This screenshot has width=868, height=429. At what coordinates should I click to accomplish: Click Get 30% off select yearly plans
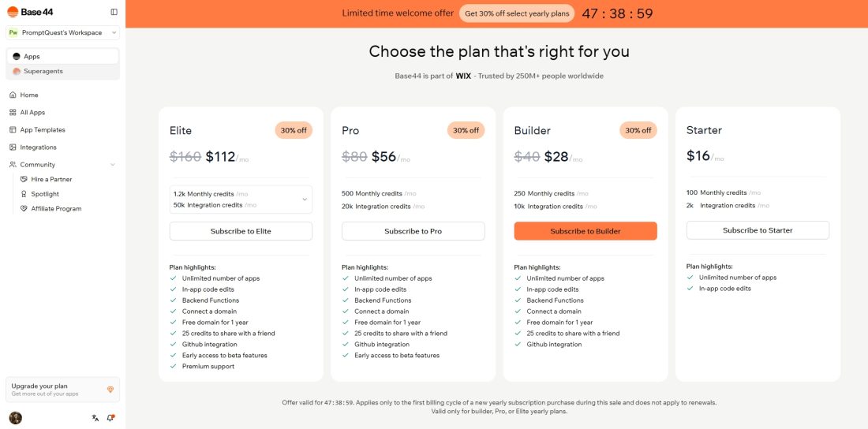point(518,13)
